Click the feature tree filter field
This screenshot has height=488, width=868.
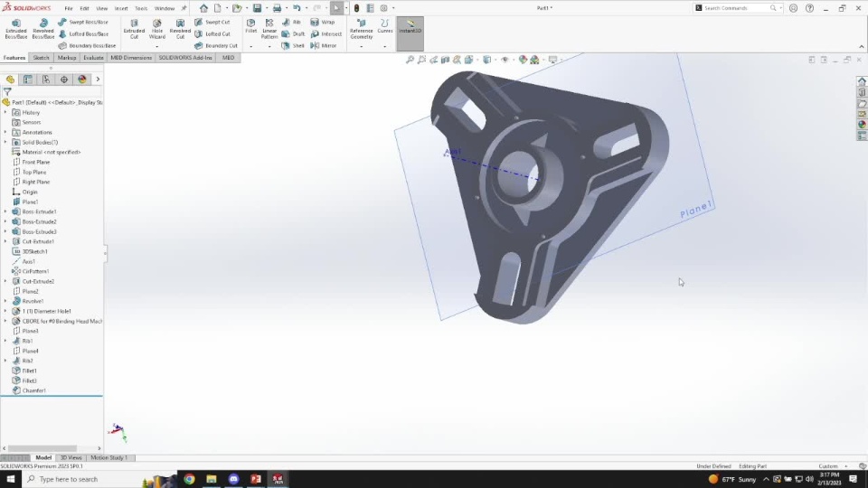tap(52, 92)
